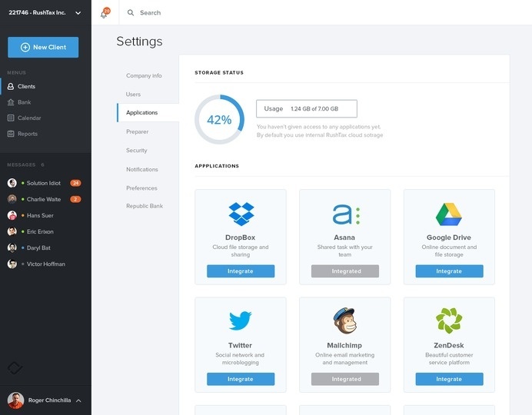
Task: Expand the Roger Chinchilla user menu chevron
Action: 78,400
